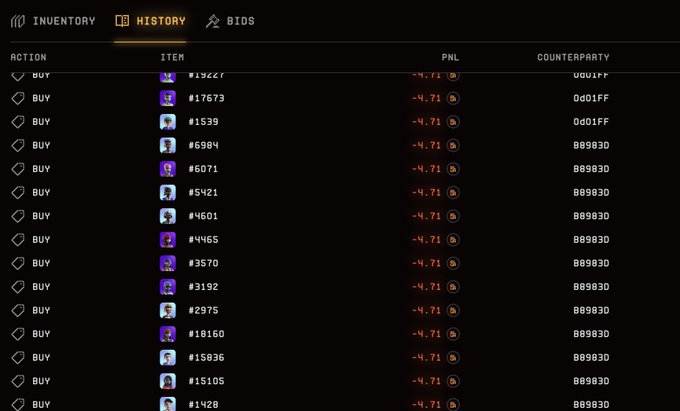Open the thumbnail for item #18160
This screenshot has width=680, height=411.
tap(168, 334)
